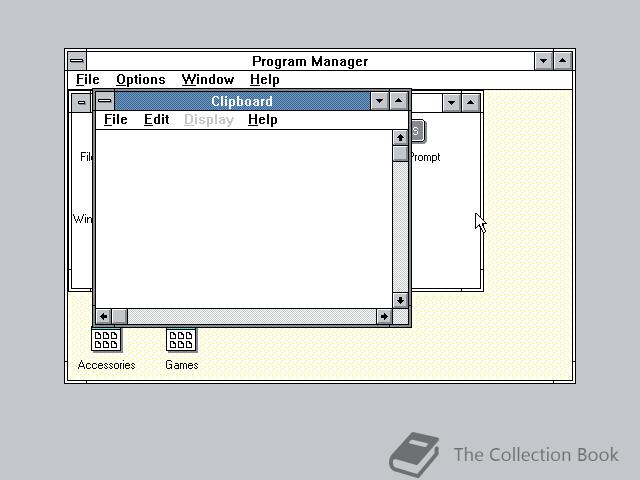Click Clipboard horizontal scrollbar left arrow

[104, 316]
